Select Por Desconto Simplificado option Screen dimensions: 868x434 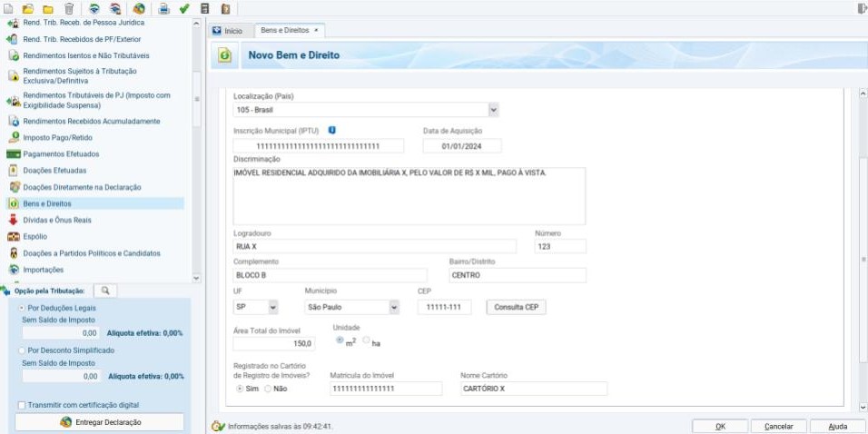(x=23, y=350)
